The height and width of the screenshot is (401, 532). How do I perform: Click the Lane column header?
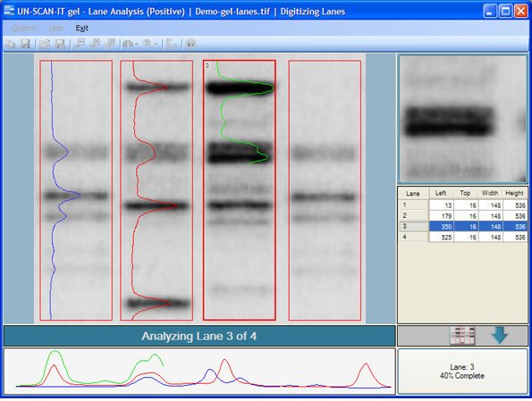pyautogui.click(x=413, y=194)
